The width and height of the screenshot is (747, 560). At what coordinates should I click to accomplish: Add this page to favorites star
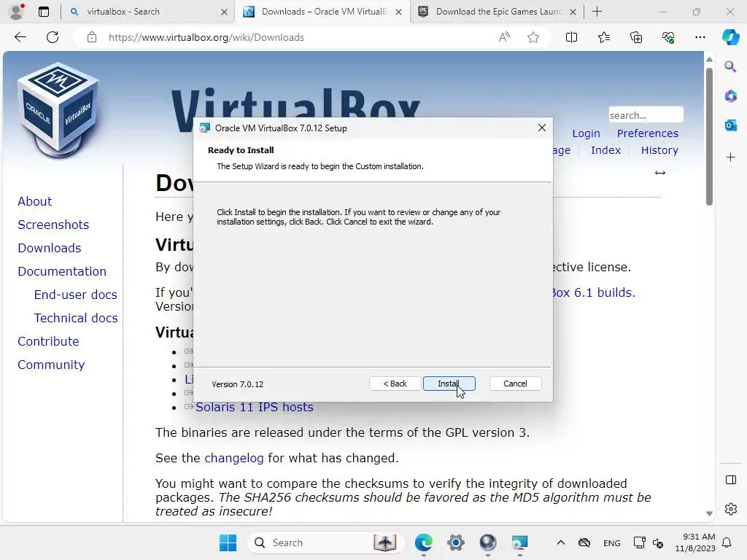click(x=533, y=37)
